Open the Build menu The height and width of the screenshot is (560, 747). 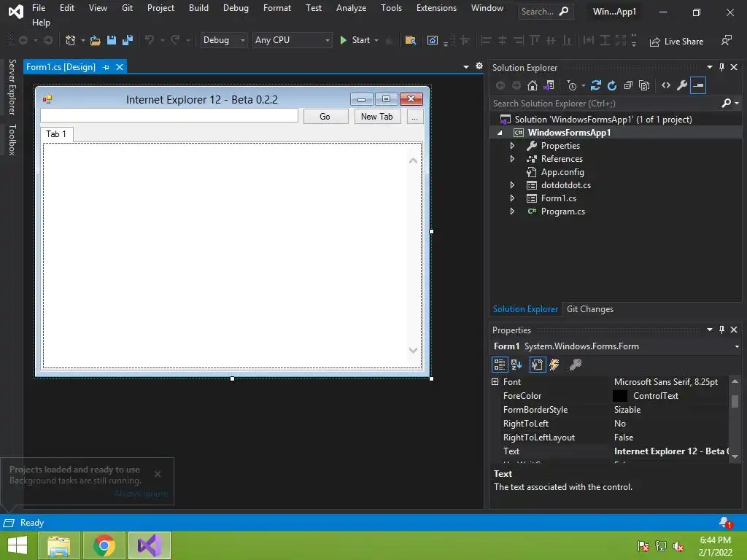198,8
